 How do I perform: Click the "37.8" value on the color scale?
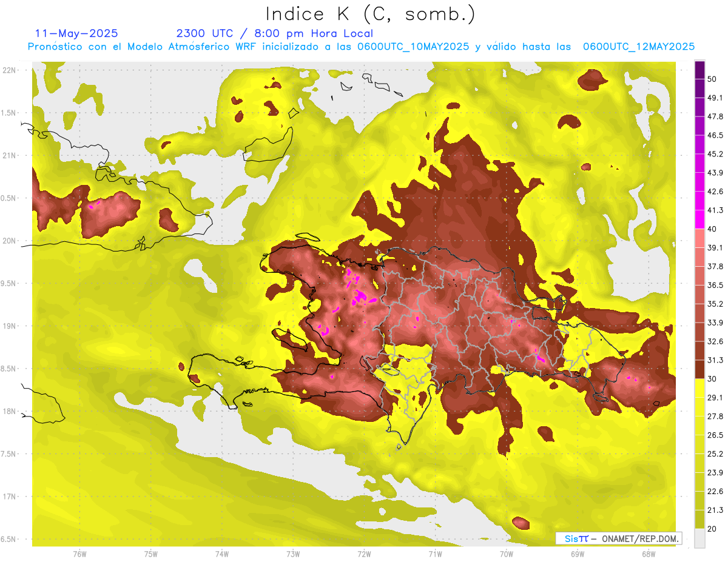[x=715, y=267]
